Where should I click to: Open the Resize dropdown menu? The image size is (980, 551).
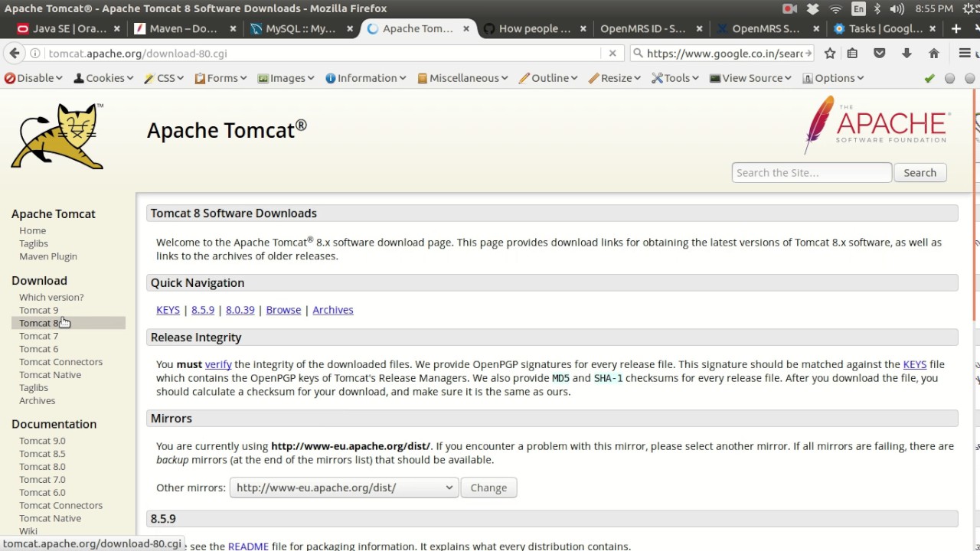[x=616, y=78]
